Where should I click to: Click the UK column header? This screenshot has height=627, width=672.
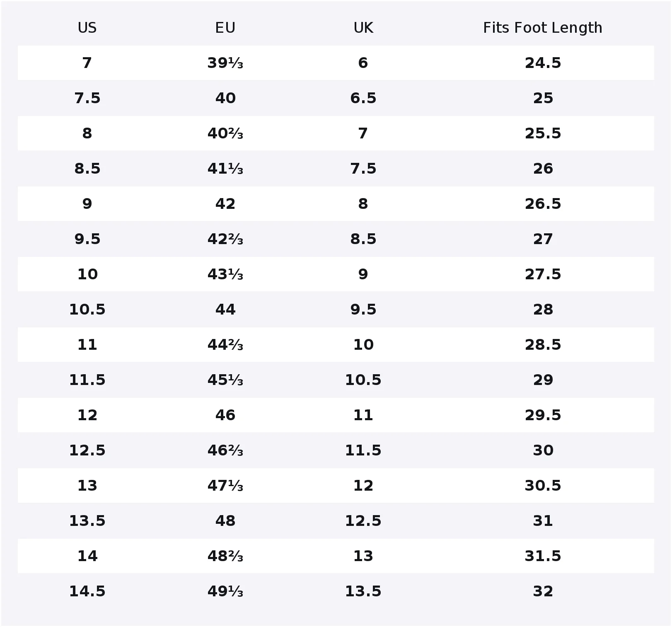click(x=363, y=28)
